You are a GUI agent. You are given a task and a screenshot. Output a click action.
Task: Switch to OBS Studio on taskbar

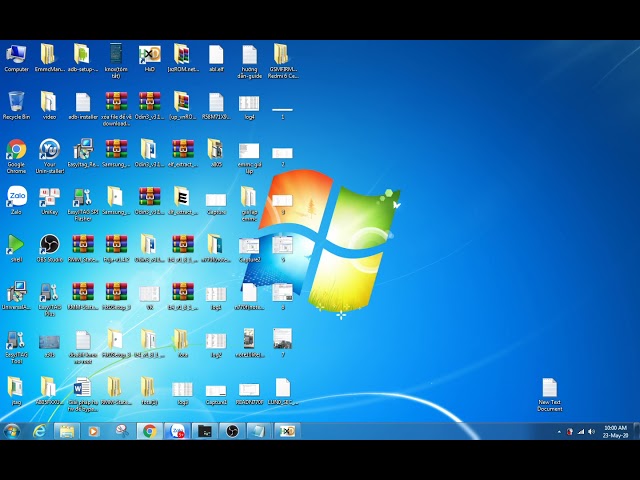(232, 431)
